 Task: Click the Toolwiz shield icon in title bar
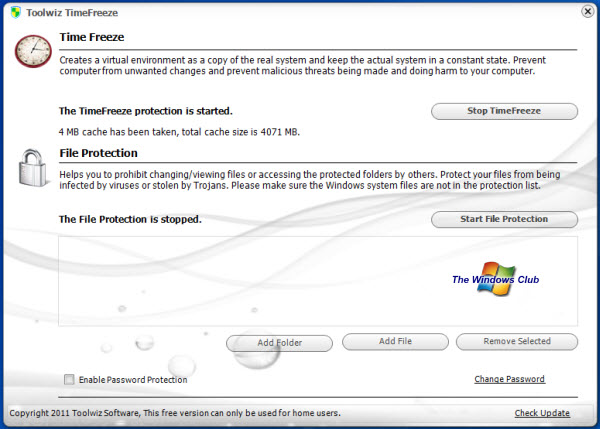[x=16, y=12]
